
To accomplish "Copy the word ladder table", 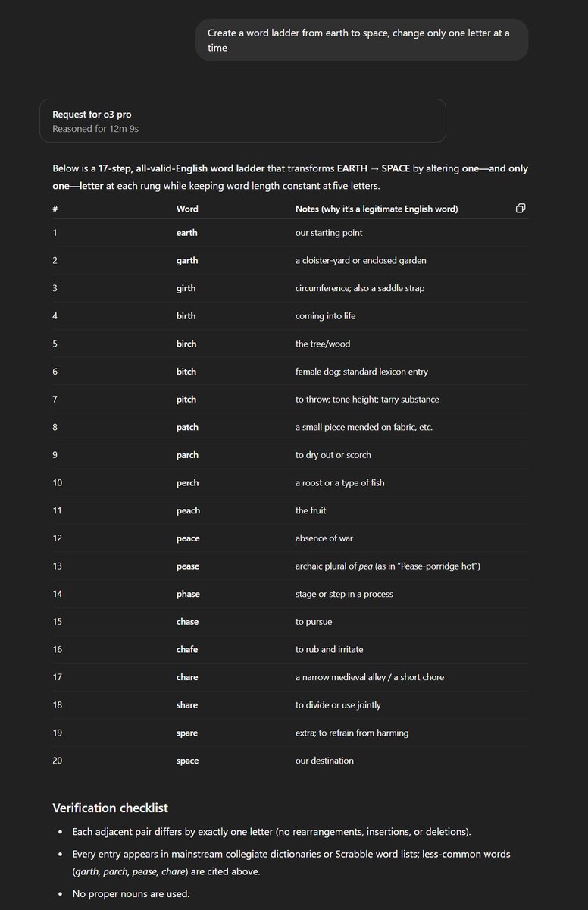I will [521, 209].
